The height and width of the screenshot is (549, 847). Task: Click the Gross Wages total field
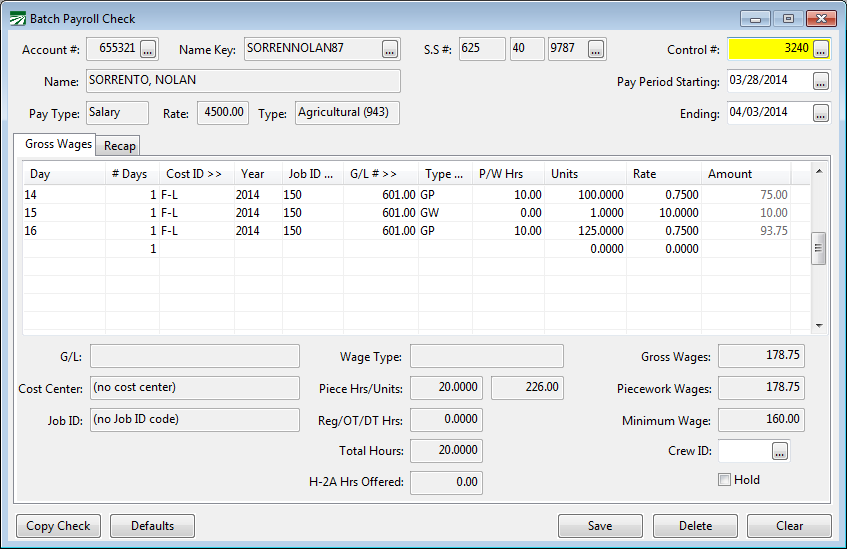761,356
